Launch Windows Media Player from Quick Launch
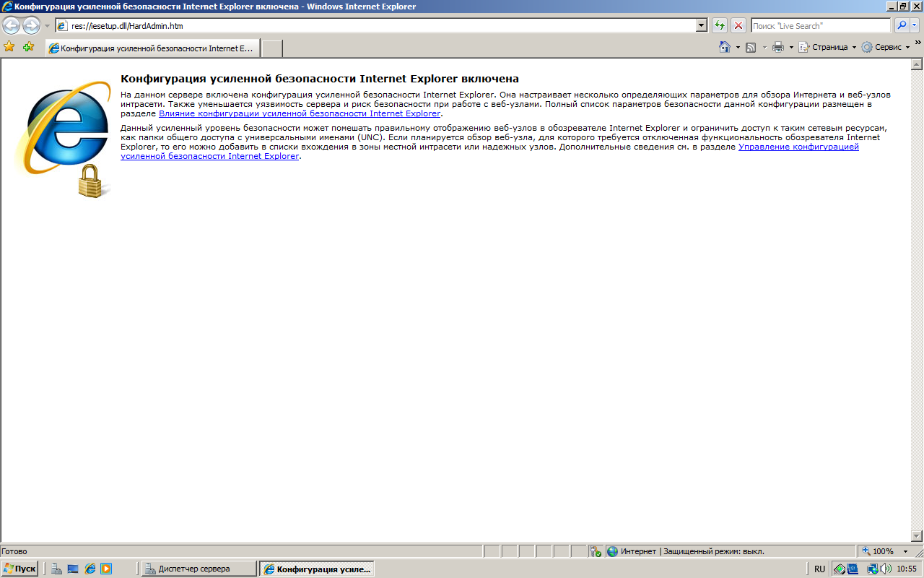This screenshot has height=578, width=924. pyautogui.click(x=106, y=569)
